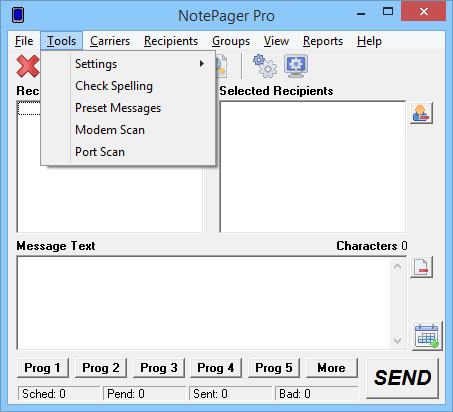Click the Prog 3 button
This screenshot has height=412, width=453.
tap(159, 368)
